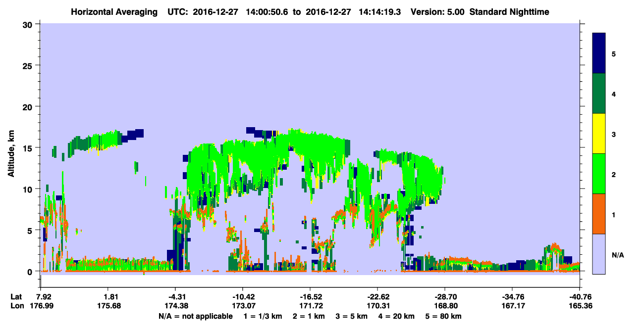The image size is (644, 330).
Task: Click the latitude value '-22.62'
Action: (377, 297)
